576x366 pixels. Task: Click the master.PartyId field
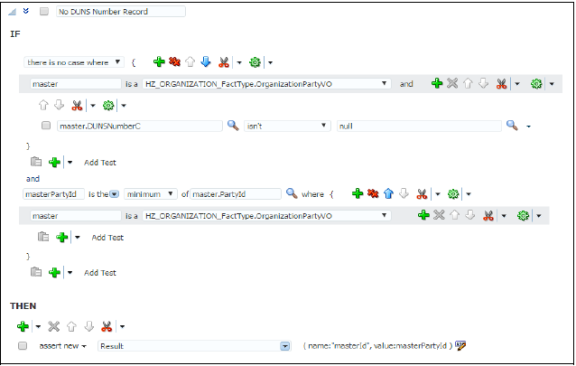click(x=235, y=194)
